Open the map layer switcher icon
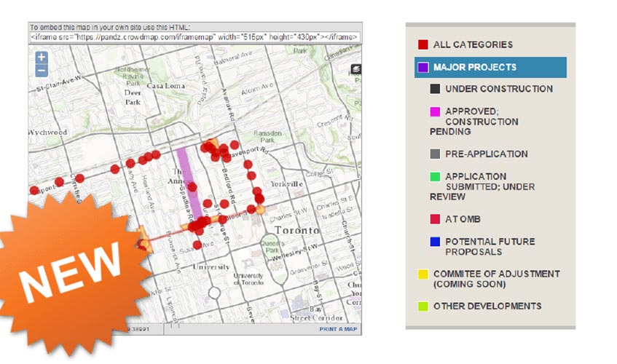617x364 pixels. [x=355, y=69]
